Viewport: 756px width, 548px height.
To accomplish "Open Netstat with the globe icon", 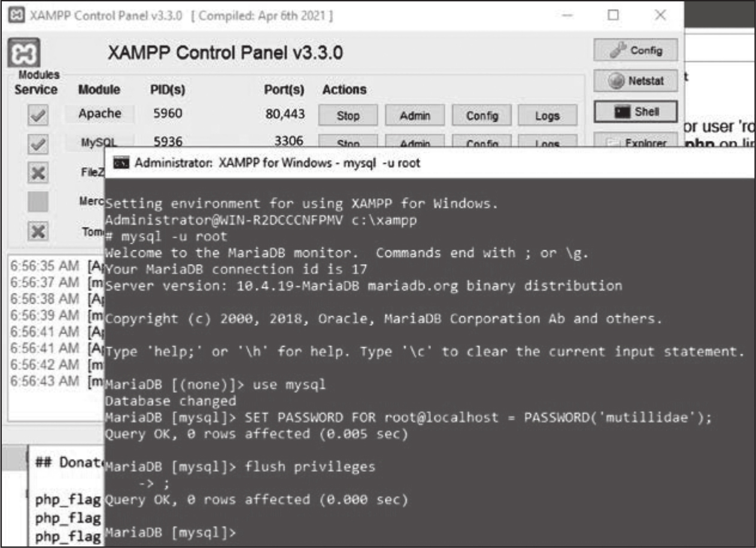I will click(636, 81).
